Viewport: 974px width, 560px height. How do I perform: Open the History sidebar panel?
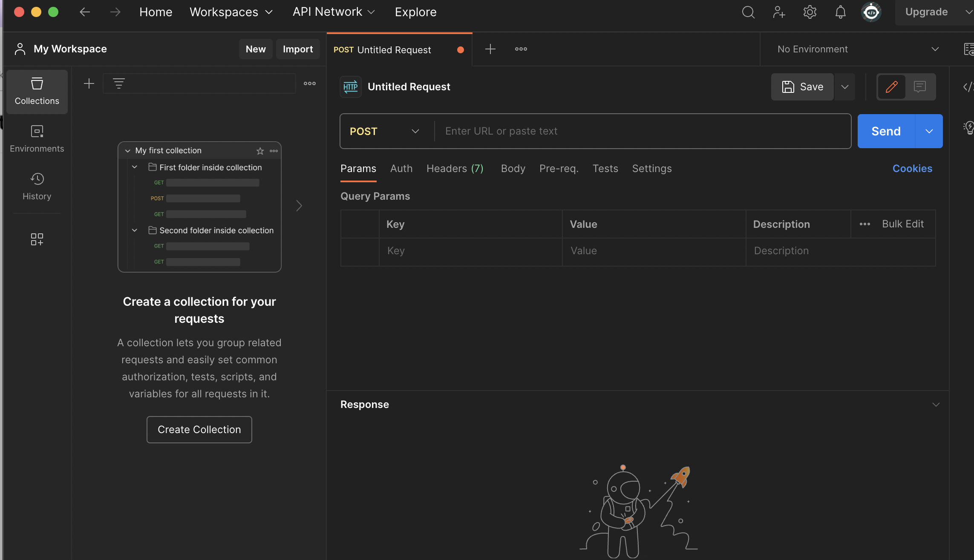[x=37, y=187]
